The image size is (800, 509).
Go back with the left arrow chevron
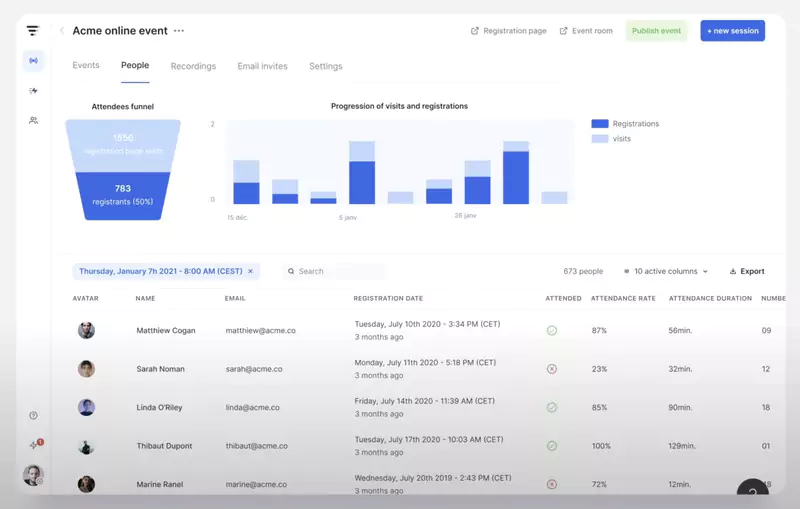[62, 31]
